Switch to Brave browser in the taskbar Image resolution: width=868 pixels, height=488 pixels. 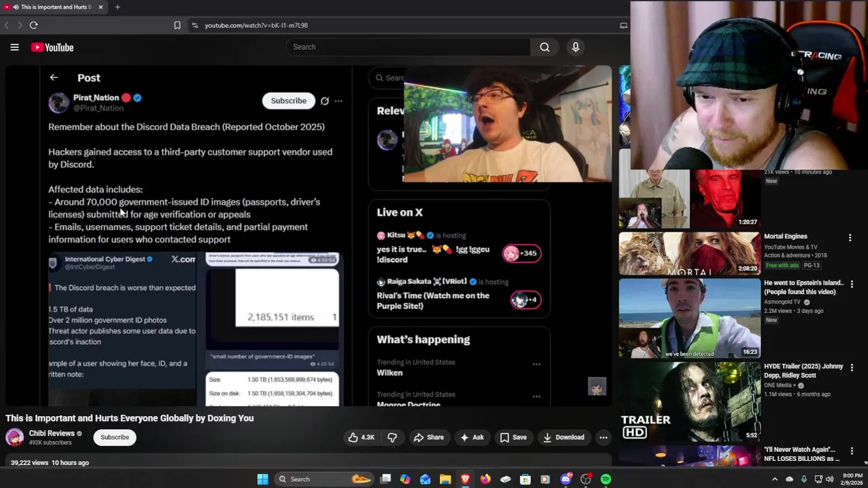[x=465, y=479]
